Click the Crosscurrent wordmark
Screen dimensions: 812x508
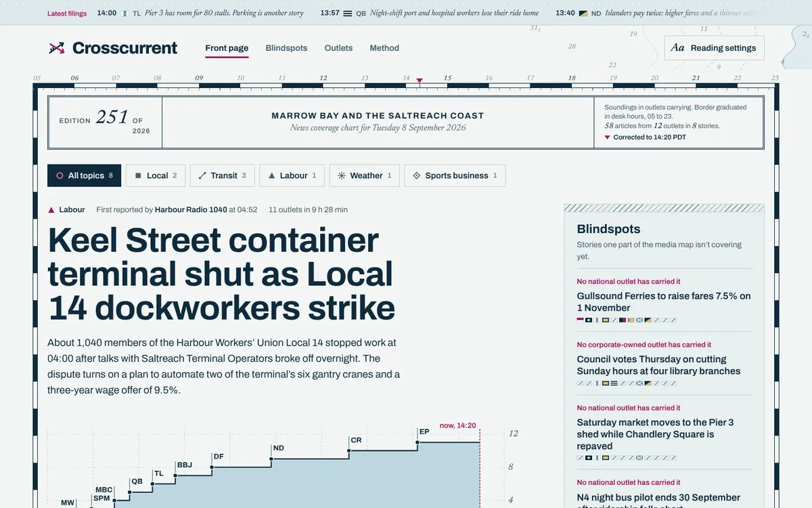click(125, 48)
